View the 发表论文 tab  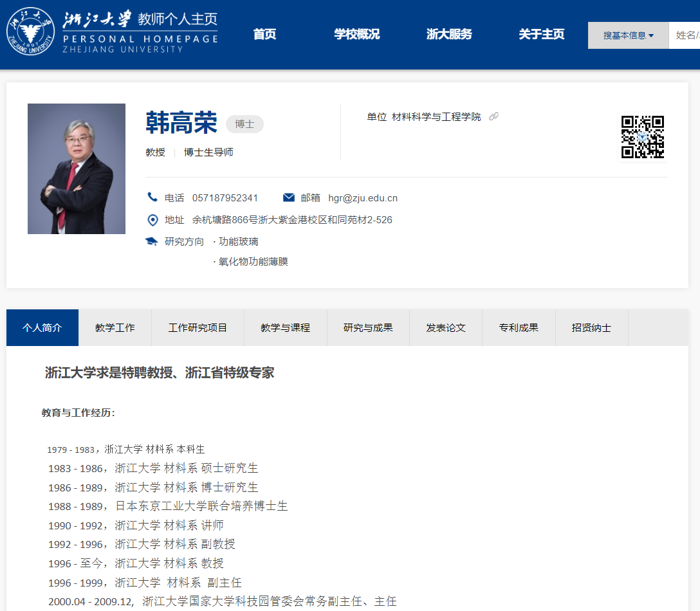point(446,327)
